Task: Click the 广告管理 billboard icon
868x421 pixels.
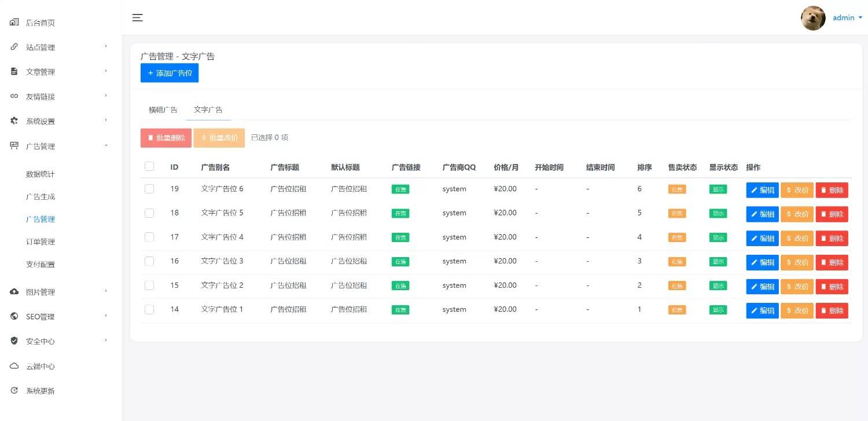Action: click(14, 145)
